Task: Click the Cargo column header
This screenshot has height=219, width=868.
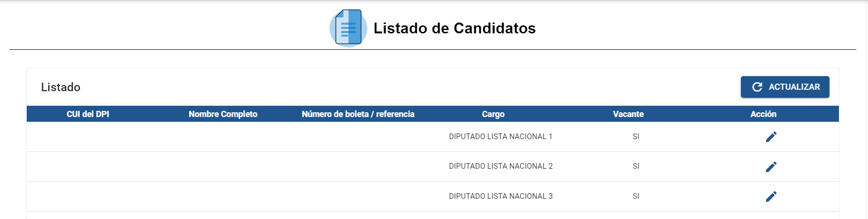Action: pyautogui.click(x=493, y=114)
